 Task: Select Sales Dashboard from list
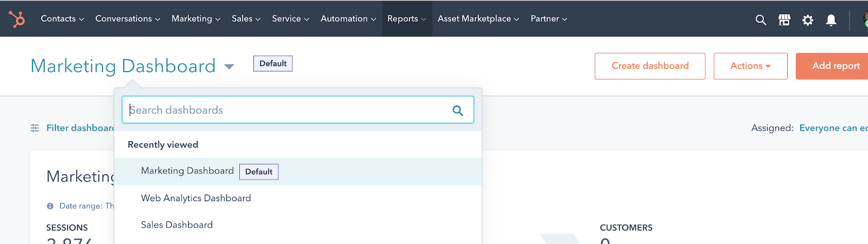298,225
